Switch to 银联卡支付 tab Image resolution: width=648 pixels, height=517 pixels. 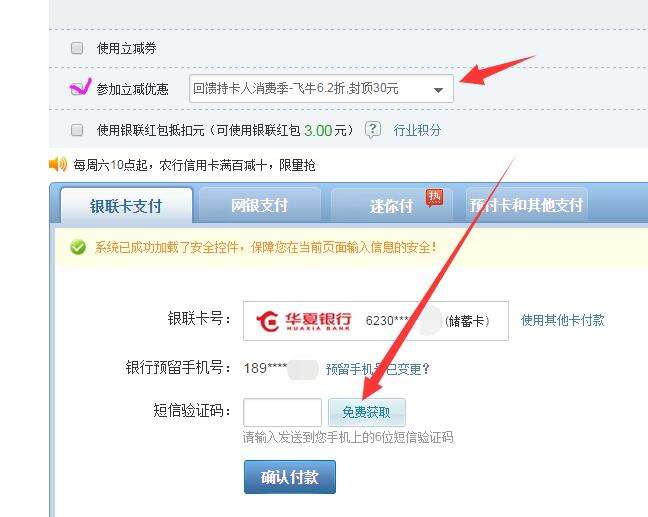click(126, 206)
